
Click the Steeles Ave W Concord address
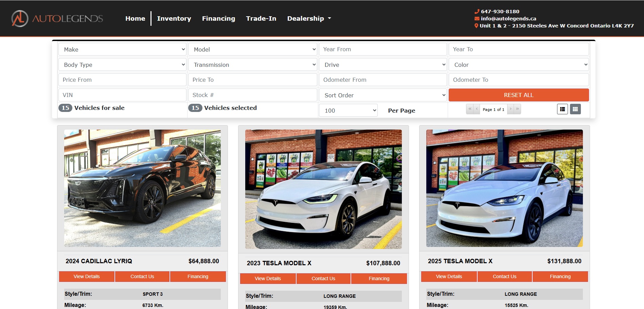[x=557, y=26]
